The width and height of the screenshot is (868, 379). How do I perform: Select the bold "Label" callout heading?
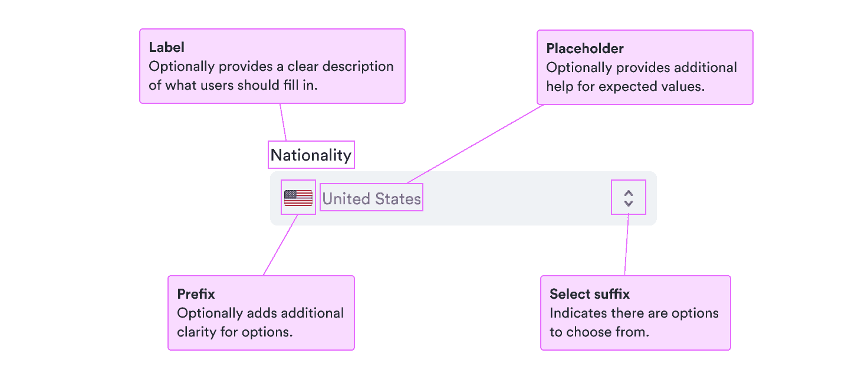click(167, 47)
